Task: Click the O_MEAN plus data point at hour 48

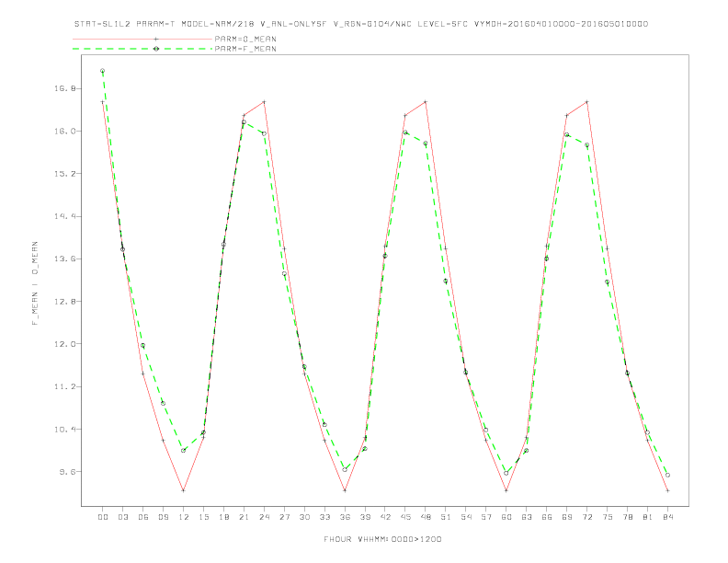Action: point(426,102)
